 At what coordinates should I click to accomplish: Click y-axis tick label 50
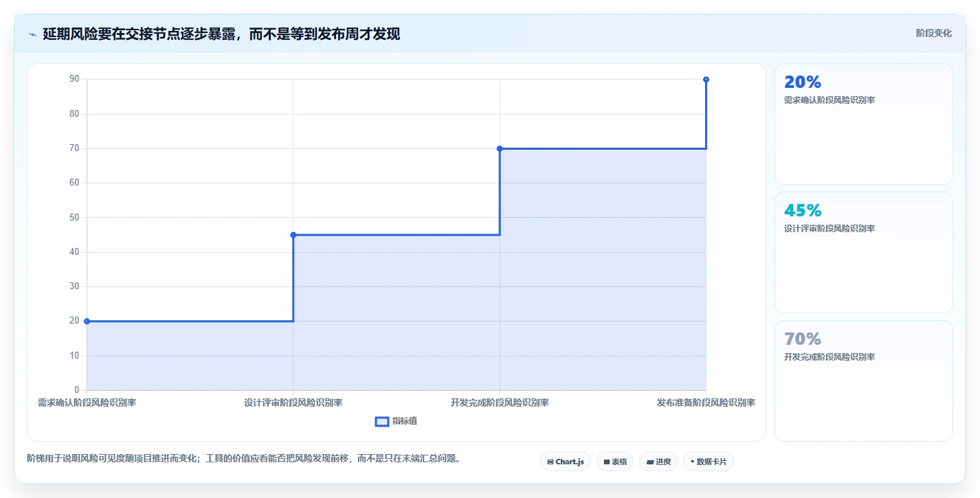point(74,218)
